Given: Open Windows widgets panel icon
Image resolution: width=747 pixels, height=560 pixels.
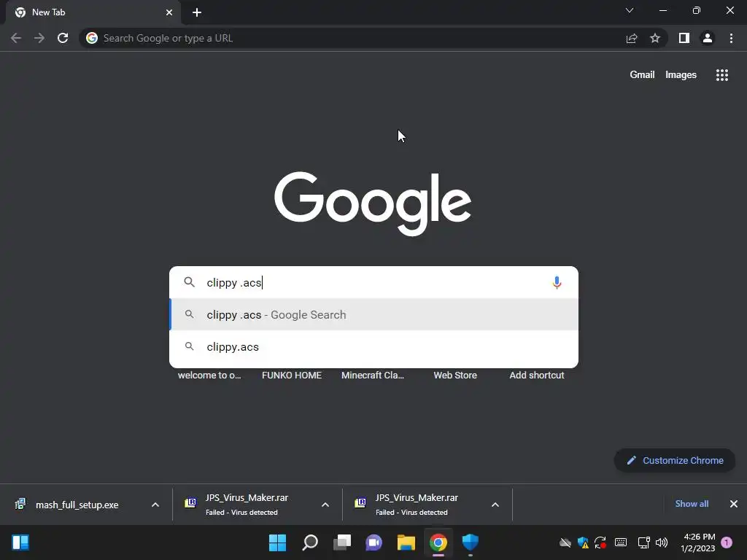Looking at the screenshot, I should click(20, 542).
